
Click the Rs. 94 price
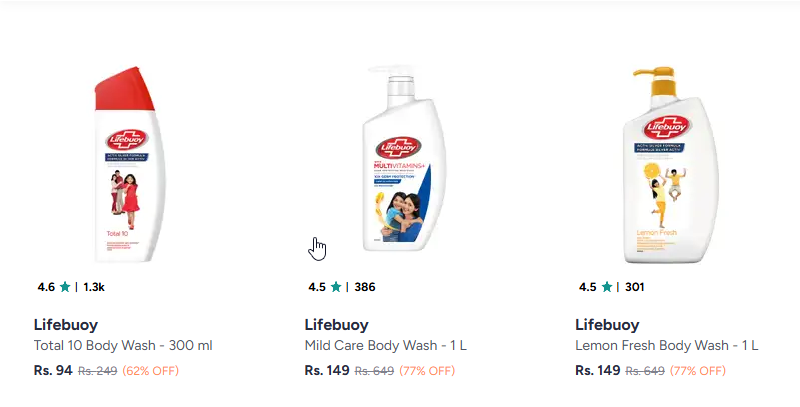(x=54, y=371)
